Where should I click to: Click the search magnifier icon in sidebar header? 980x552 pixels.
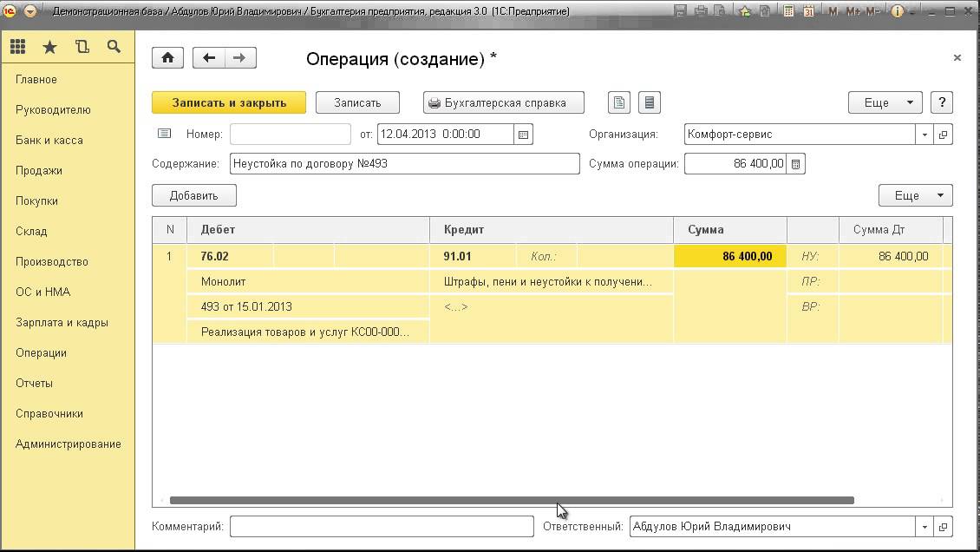pyautogui.click(x=114, y=47)
